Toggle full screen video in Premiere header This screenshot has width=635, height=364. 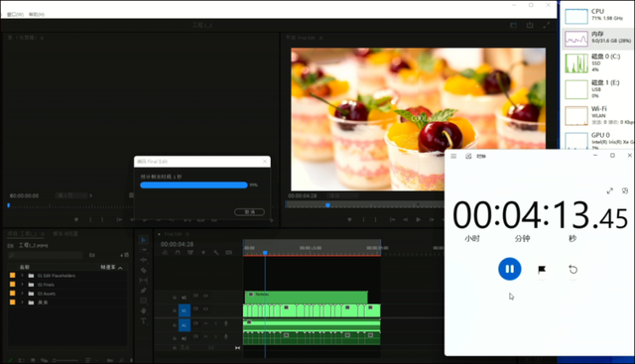(x=547, y=25)
